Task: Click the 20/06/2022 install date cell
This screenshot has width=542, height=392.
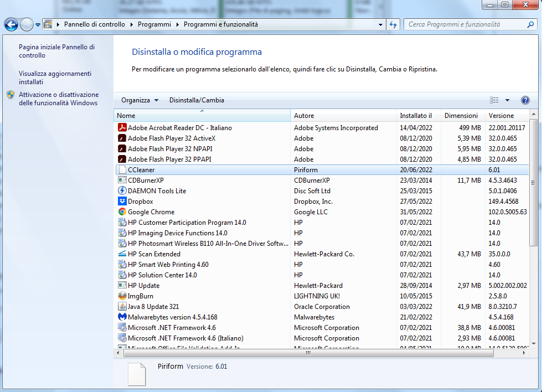Action: point(416,170)
